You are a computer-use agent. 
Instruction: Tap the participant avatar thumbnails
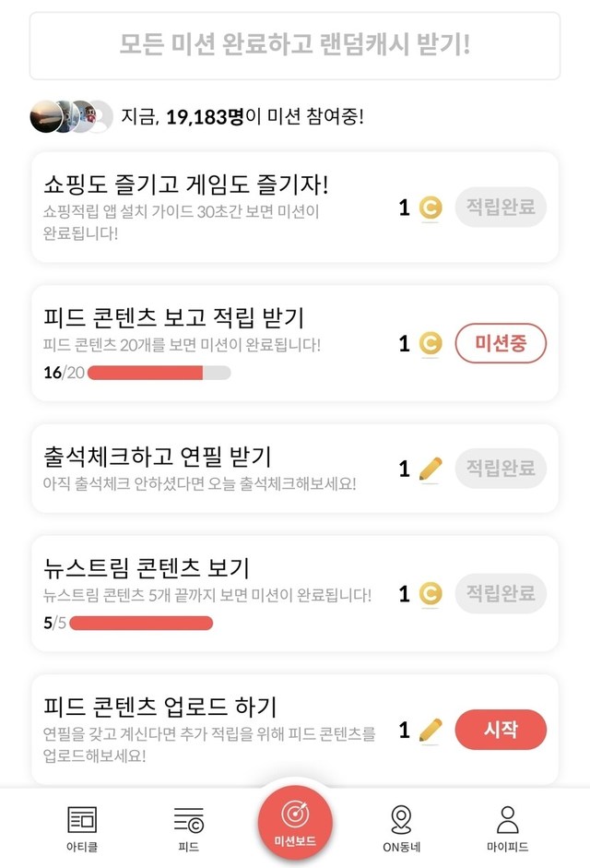[72, 117]
